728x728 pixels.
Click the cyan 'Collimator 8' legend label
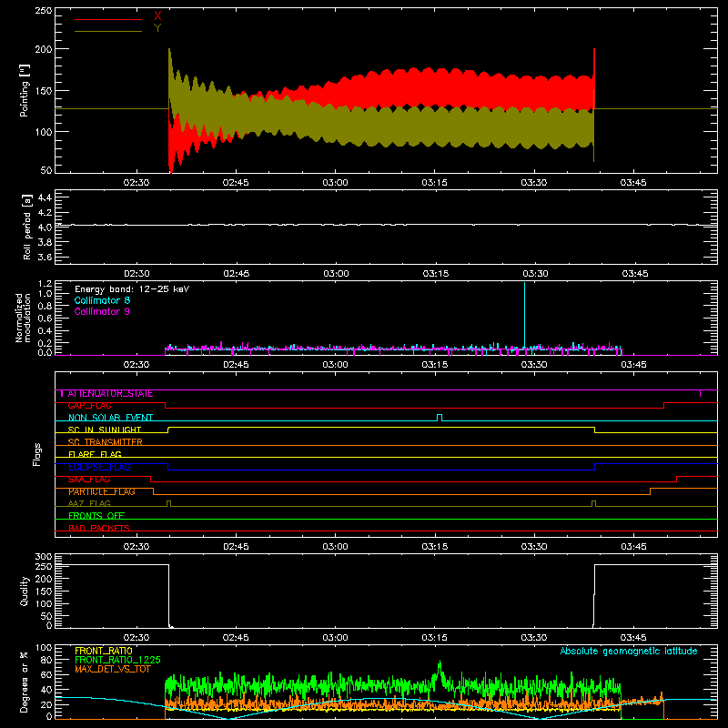(x=102, y=300)
